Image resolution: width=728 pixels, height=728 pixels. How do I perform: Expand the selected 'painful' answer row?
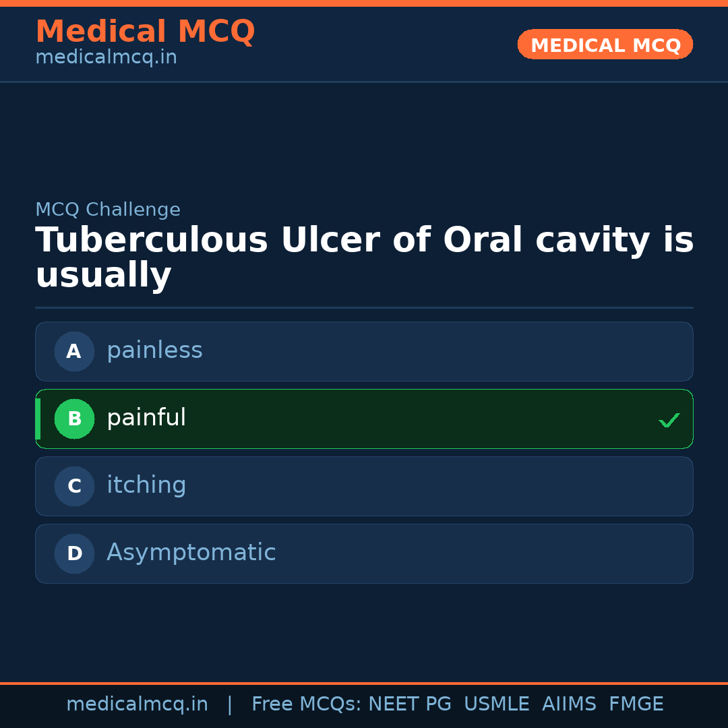364,419
